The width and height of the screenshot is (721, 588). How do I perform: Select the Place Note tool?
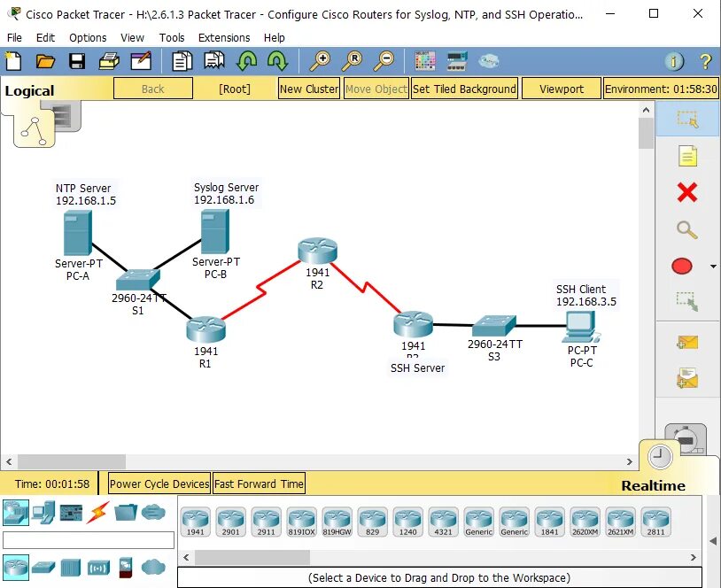(687, 156)
